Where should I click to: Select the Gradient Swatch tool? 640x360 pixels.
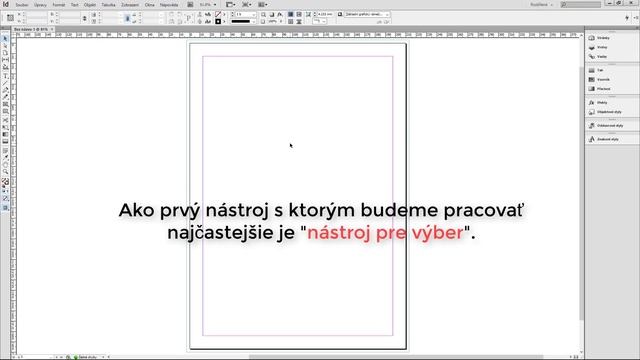(5, 134)
